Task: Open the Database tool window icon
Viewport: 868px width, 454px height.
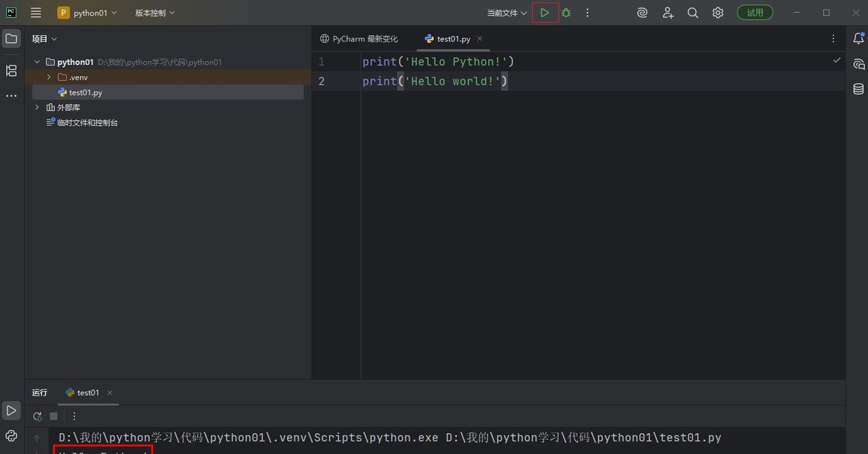Action: coord(859,89)
